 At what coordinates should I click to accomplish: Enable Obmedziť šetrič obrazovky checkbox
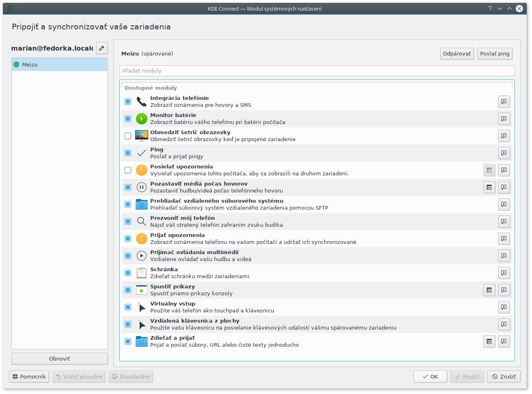click(x=128, y=136)
